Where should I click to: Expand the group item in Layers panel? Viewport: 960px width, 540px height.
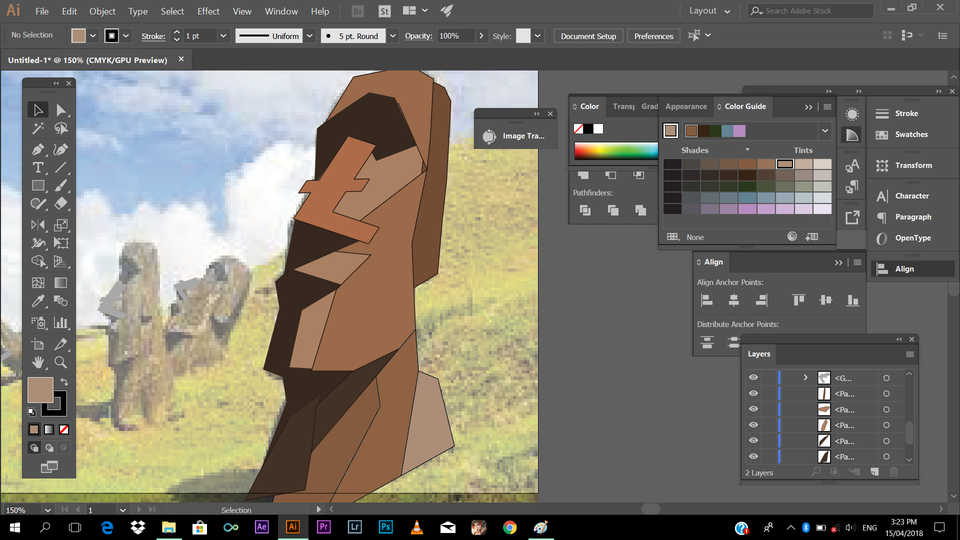(805, 378)
